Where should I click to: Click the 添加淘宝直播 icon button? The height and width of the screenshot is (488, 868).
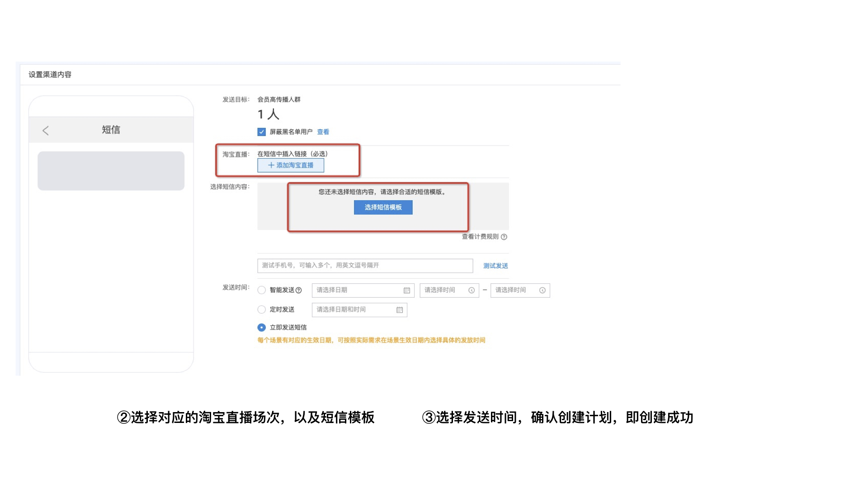290,165
